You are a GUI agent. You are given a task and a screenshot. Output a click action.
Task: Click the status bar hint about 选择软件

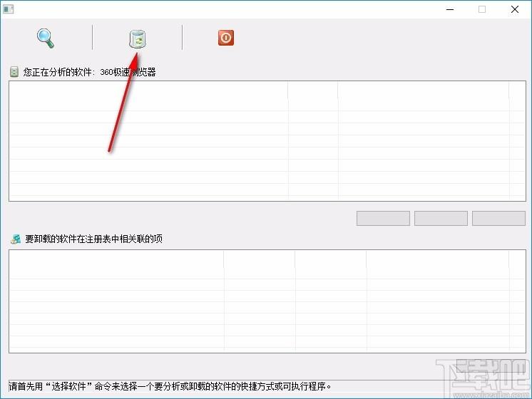(x=170, y=386)
